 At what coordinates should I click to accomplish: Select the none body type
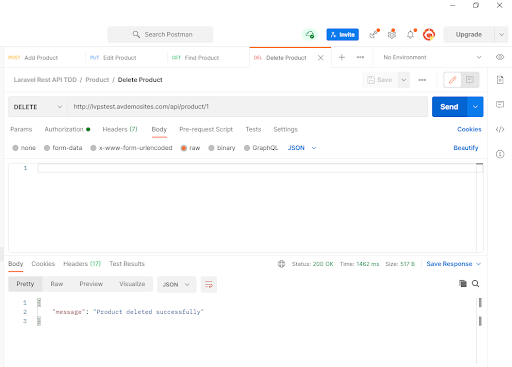click(x=24, y=148)
